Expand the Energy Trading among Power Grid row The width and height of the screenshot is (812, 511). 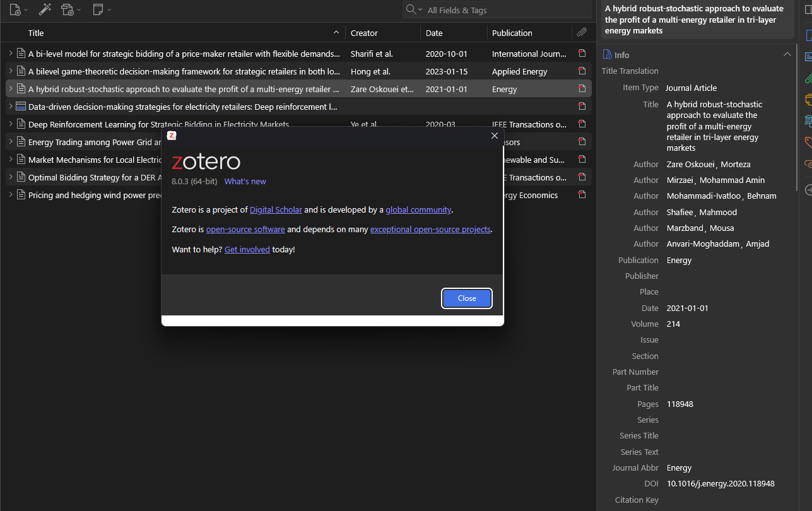pyautogui.click(x=11, y=142)
